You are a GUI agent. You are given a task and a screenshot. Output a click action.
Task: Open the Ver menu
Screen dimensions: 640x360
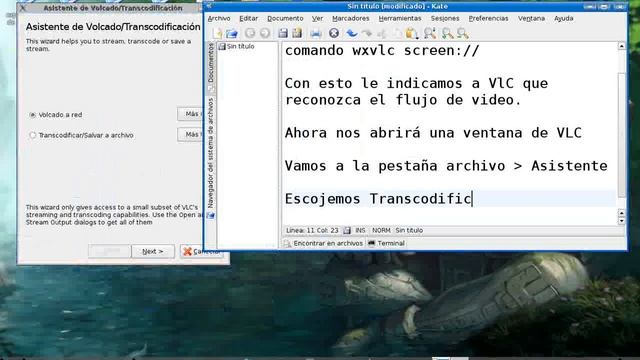point(318,18)
